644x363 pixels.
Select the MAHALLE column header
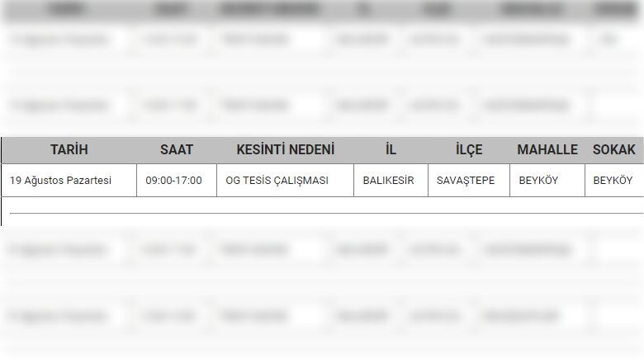point(547,149)
